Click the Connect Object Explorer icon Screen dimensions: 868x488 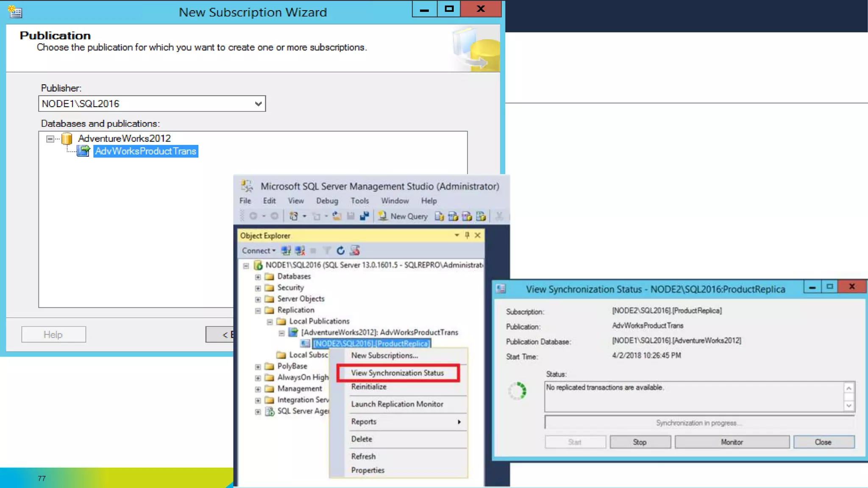point(286,250)
